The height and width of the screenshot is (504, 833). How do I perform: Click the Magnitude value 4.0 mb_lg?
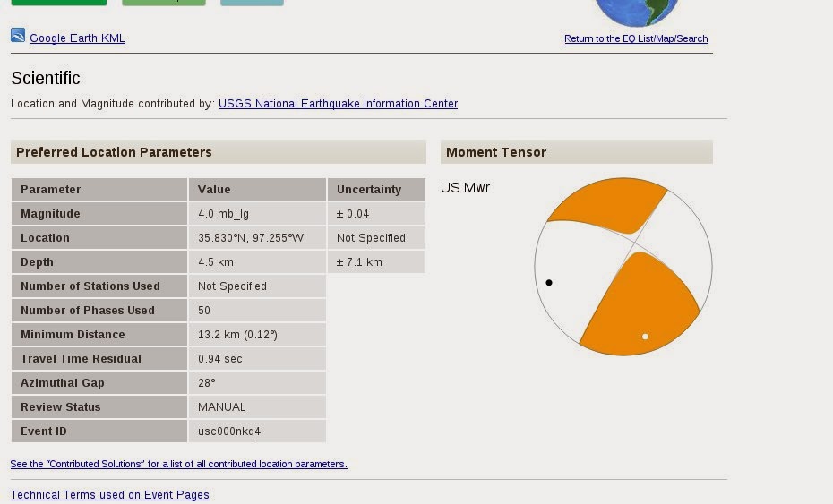coord(223,214)
